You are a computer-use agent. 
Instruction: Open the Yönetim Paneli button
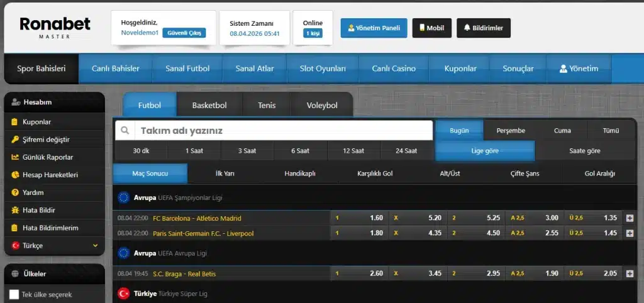tap(374, 28)
